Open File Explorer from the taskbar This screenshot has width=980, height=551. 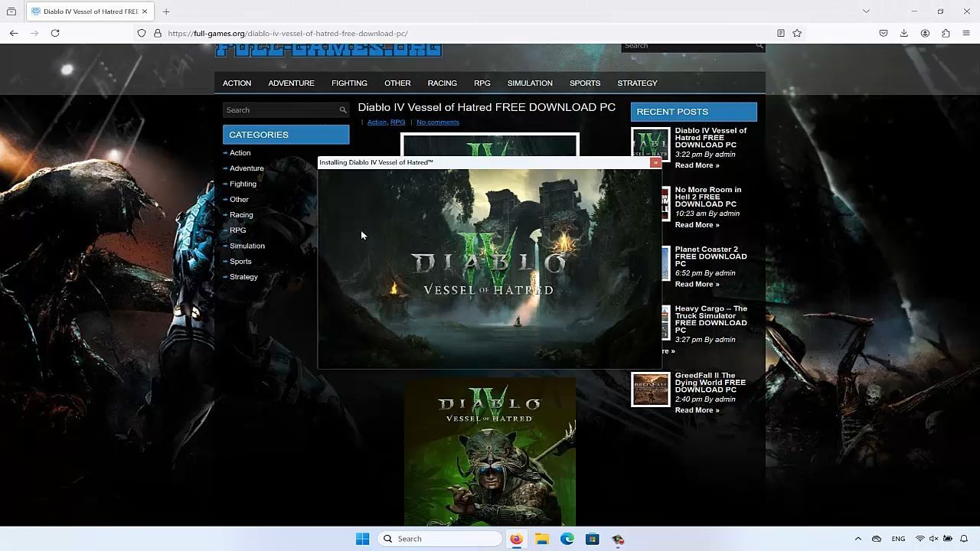click(542, 539)
